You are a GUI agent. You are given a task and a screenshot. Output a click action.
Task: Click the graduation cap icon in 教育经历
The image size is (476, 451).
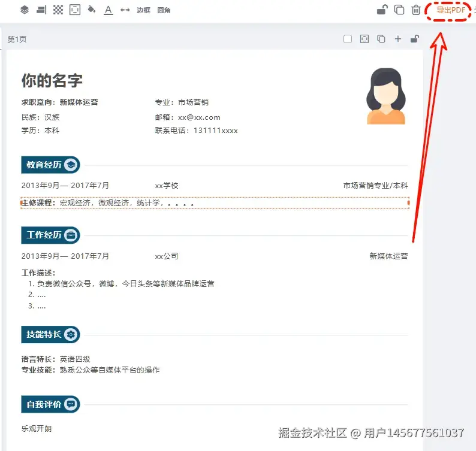71,165
